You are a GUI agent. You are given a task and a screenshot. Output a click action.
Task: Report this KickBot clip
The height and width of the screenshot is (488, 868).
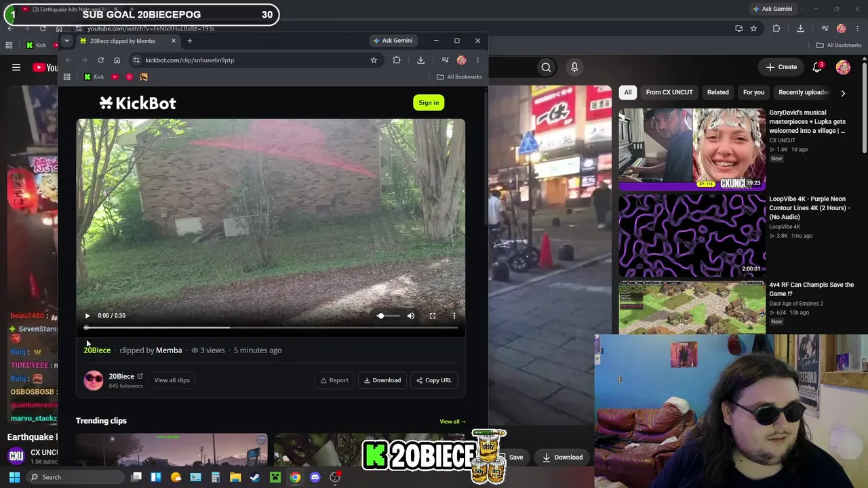pyautogui.click(x=334, y=380)
